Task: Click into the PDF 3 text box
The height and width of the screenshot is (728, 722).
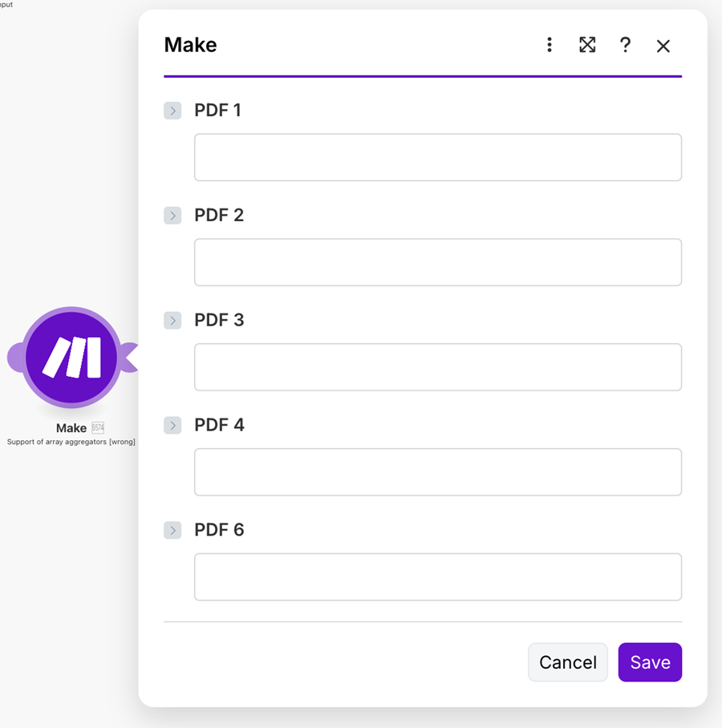Action: pyautogui.click(x=437, y=367)
